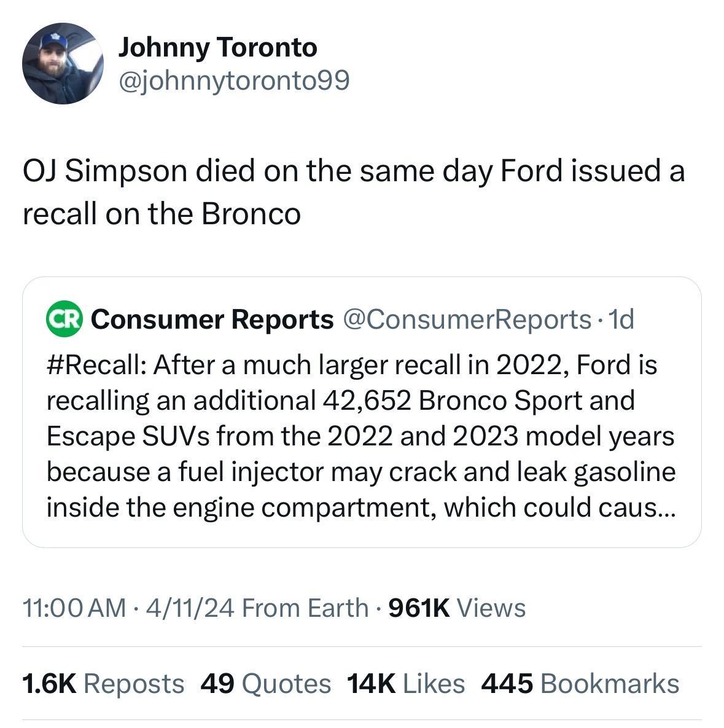Click Johnny Toronto's profile avatar photo
Screen dimensions: 724x728
point(63,64)
